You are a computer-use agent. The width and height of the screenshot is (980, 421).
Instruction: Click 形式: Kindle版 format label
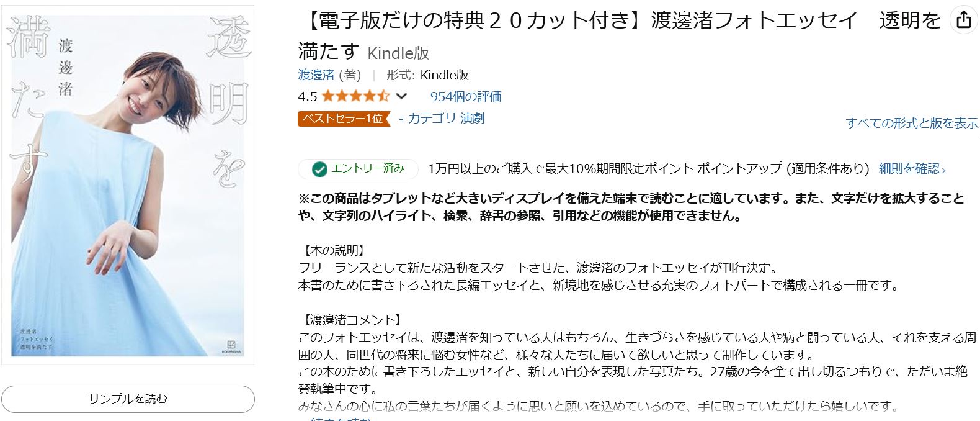click(427, 75)
